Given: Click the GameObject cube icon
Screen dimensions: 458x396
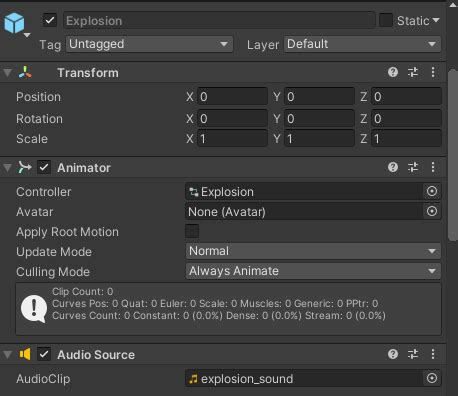Looking at the screenshot, I should [x=14, y=23].
